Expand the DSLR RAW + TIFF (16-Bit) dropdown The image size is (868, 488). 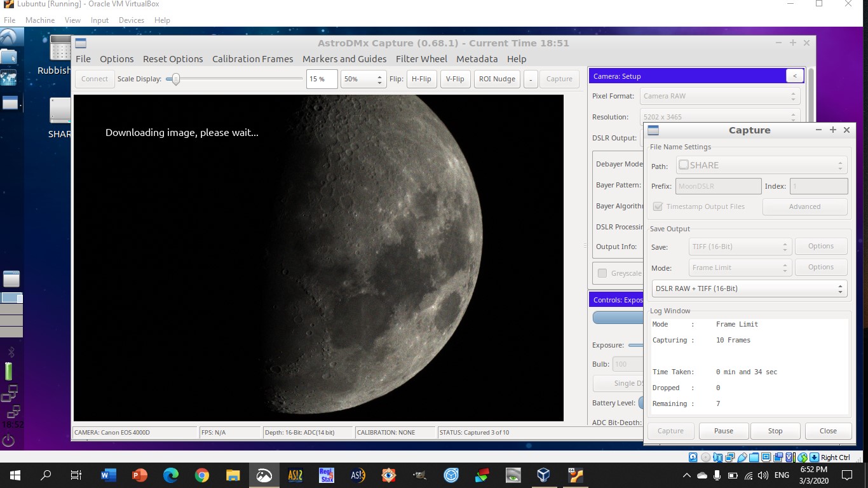[749, 288]
